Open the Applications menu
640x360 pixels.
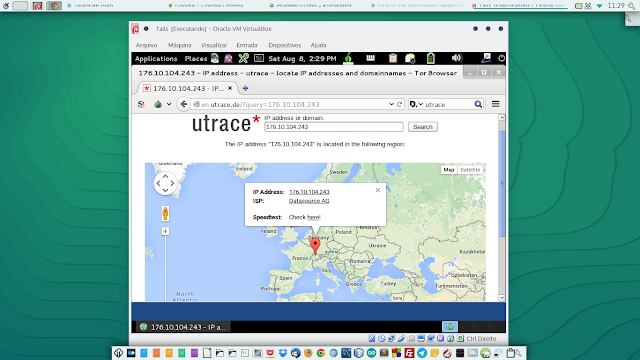[x=156, y=59]
